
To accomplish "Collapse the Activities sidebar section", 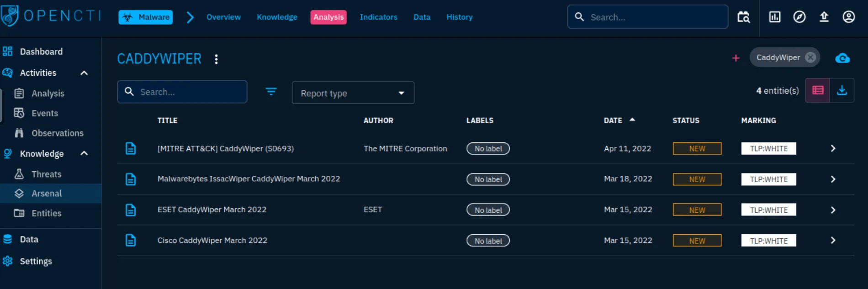I will pyautogui.click(x=84, y=73).
